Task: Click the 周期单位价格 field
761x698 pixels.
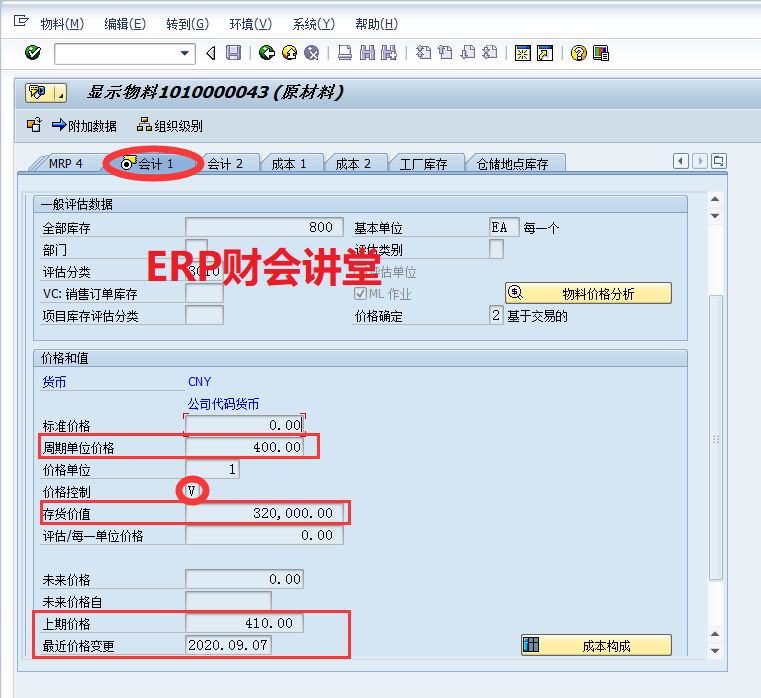Action: pyautogui.click(x=245, y=447)
